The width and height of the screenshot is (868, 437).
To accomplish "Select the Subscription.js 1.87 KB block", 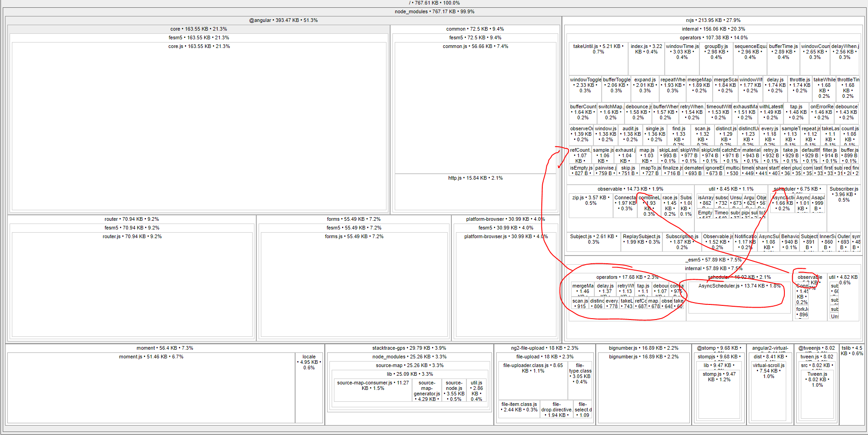I will tap(682, 242).
